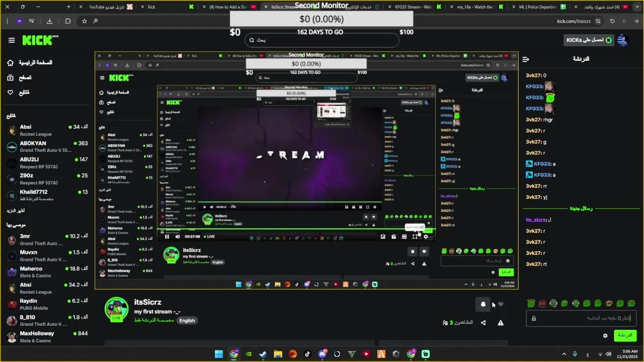Open MaxHolloway channel in the sidebar
This screenshot has width=644, height=362.
(47, 336)
